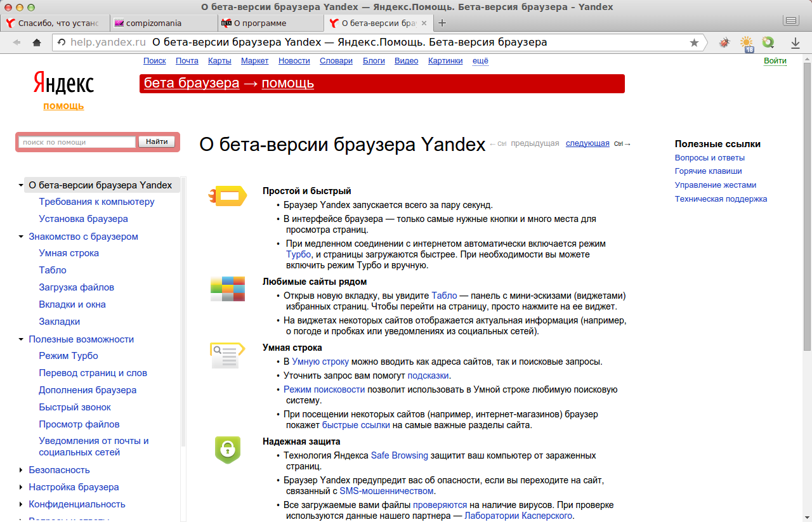Click the sidebar contents list scrollbar
This screenshot has width=812, height=522.
183,311
